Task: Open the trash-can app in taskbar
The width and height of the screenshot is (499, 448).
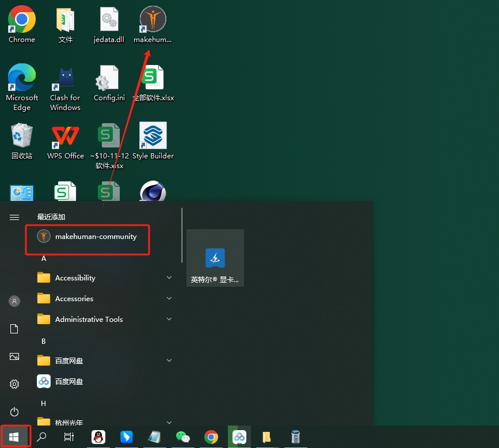Action: (x=296, y=437)
